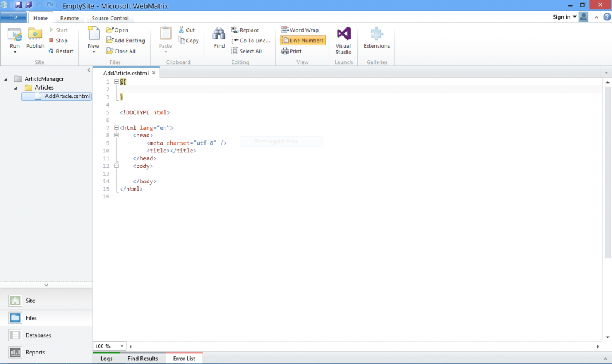Open the Sign in dropdown
Image resolution: width=612 pixels, height=364 pixels.
pyautogui.click(x=564, y=16)
